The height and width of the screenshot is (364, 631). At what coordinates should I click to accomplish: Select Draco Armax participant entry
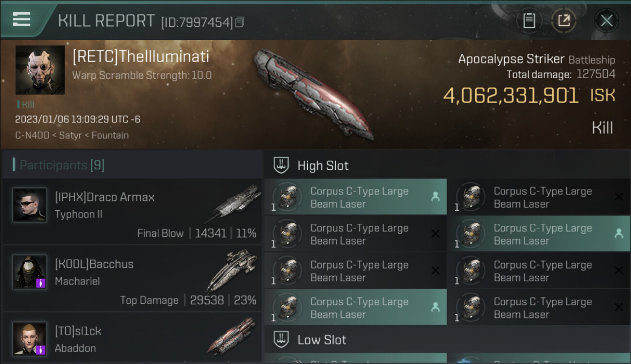point(132,211)
